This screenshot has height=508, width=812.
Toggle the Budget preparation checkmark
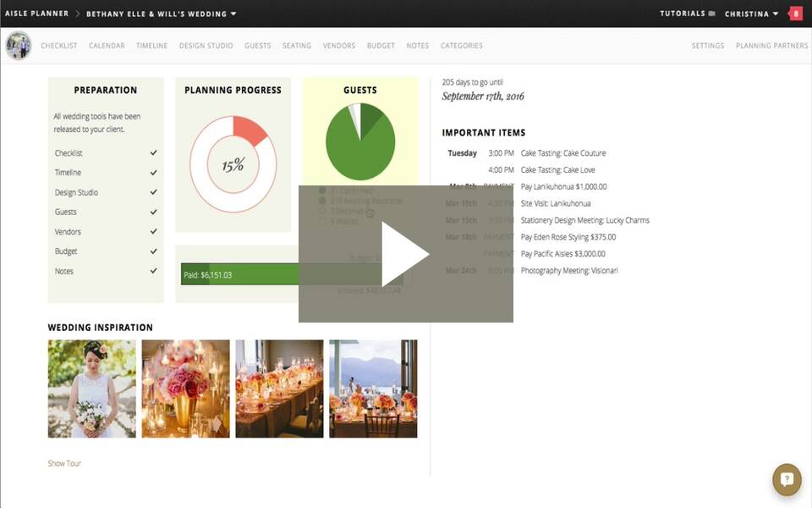coord(154,251)
